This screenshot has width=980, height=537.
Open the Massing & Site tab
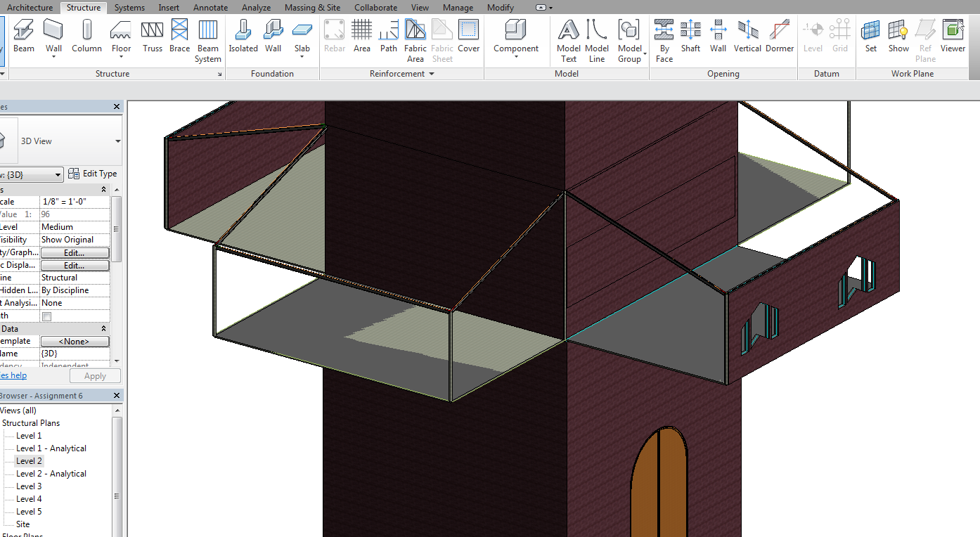[x=313, y=8]
